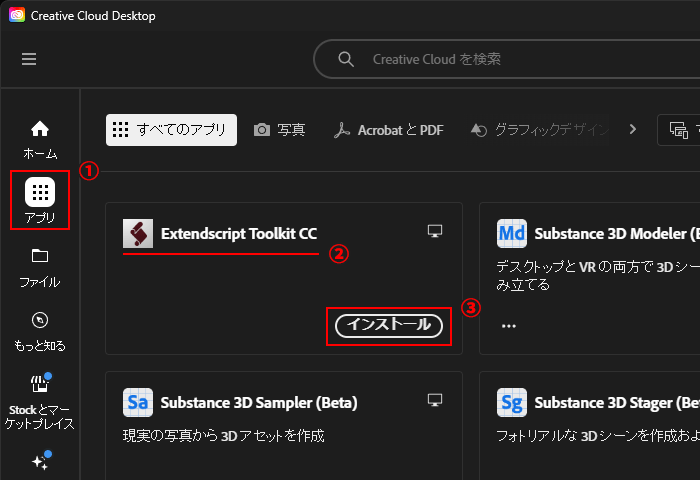Open the hamburger menu icon
This screenshot has width=700, height=480.
tap(29, 59)
